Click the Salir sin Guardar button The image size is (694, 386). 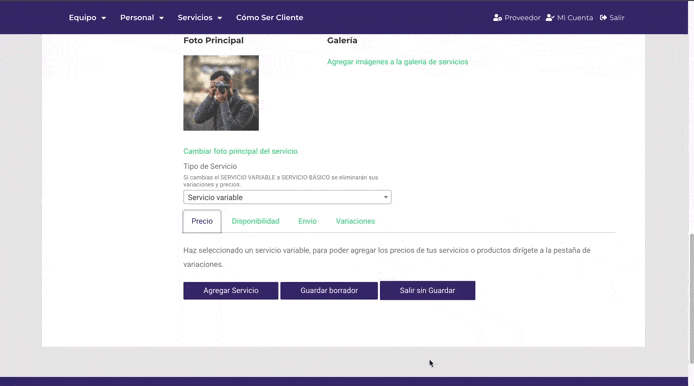[x=428, y=290]
